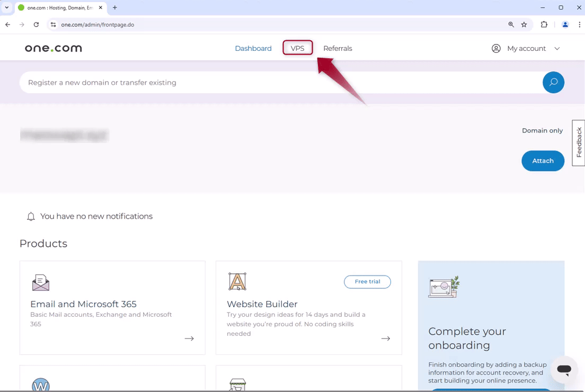Click the arrow on Website Builder card
The width and height of the screenshot is (585, 392).
[x=386, y=338]
